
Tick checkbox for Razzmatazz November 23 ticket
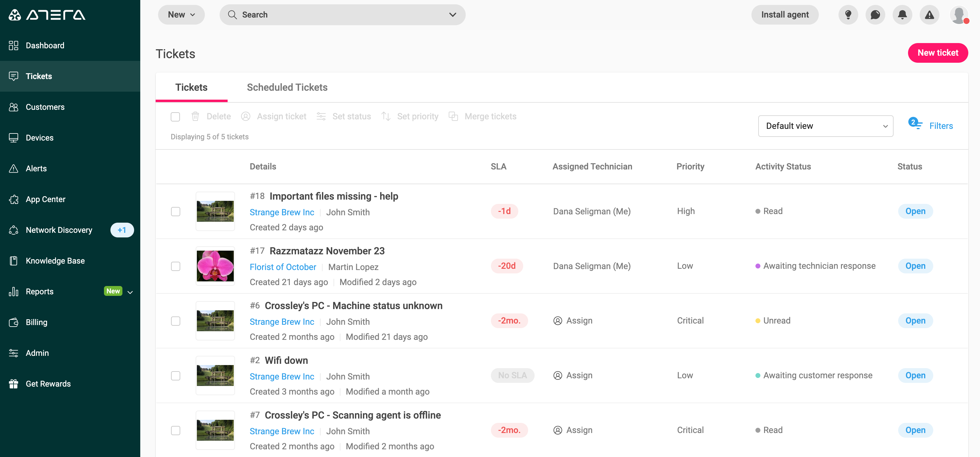pos(175,266)
